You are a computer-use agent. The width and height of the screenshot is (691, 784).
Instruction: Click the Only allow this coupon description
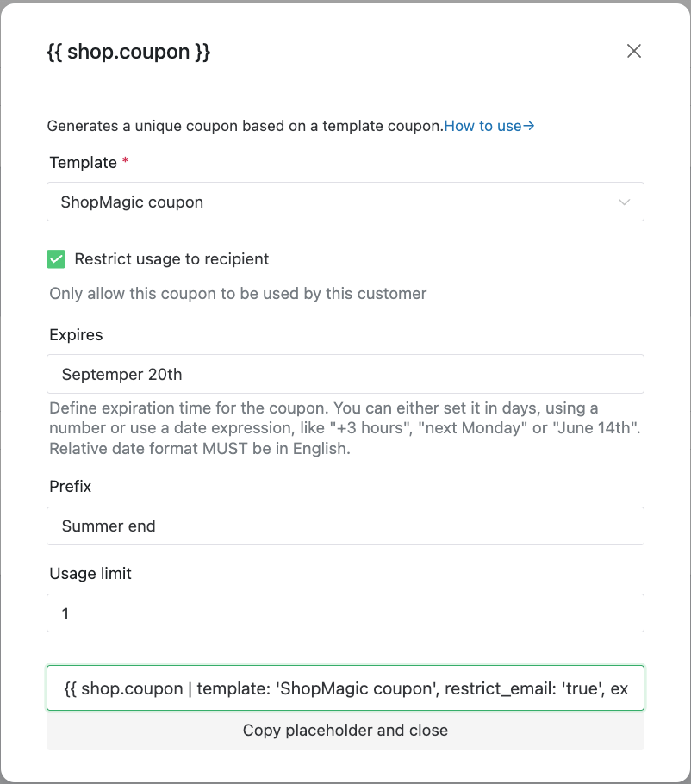[x=238, y=294]
